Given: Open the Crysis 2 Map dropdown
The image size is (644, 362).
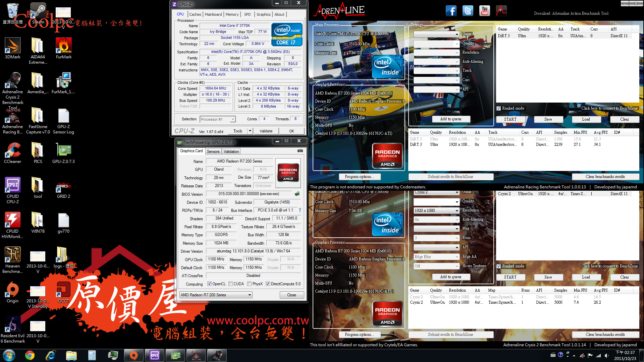Looking at the screenshot, I should click(x=436, y=229).
